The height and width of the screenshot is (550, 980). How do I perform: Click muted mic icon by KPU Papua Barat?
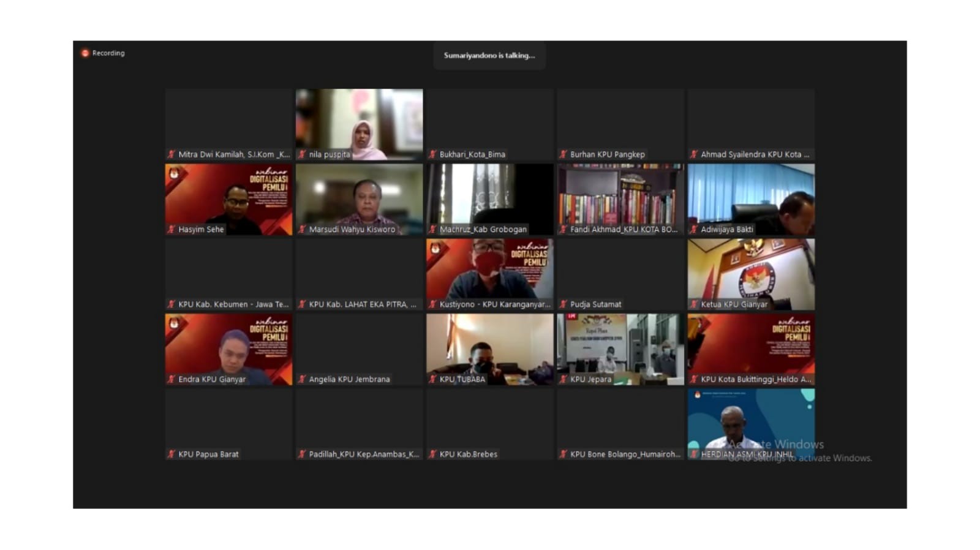(x=171, y=454)
